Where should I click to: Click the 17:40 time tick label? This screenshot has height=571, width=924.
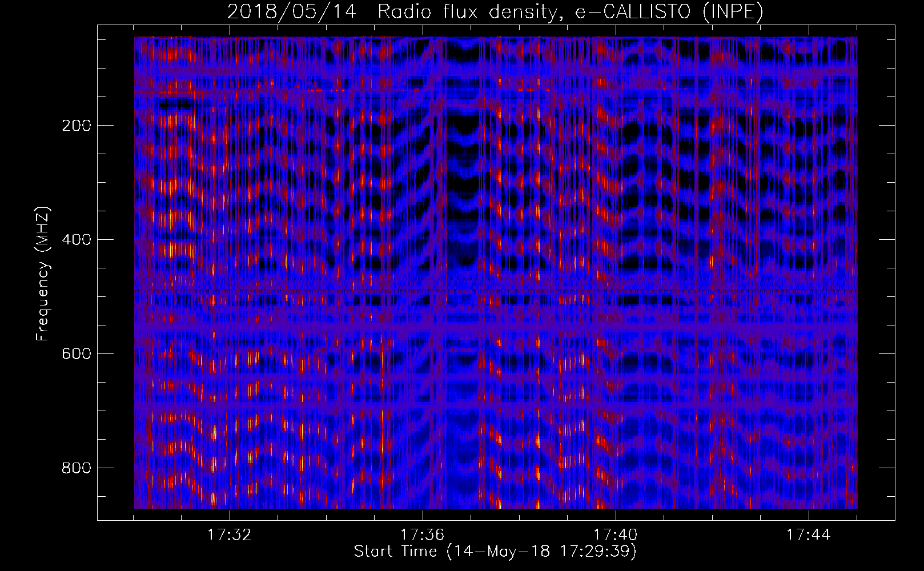coord(615,535)
